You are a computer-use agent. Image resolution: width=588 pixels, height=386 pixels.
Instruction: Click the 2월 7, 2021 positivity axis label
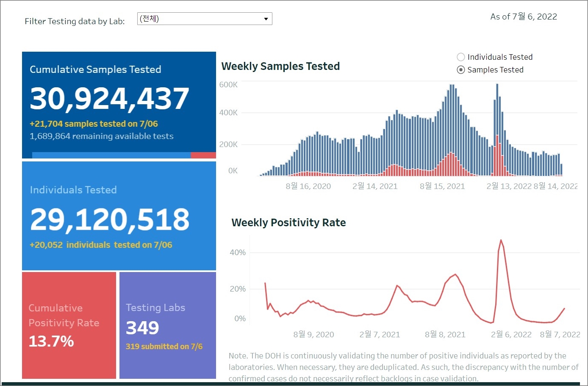380,334
